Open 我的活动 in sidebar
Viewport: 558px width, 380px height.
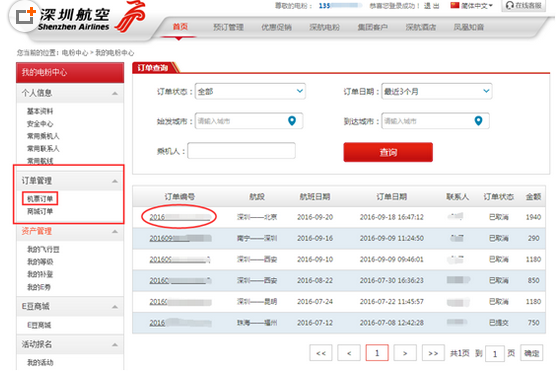tap(40, 363)
